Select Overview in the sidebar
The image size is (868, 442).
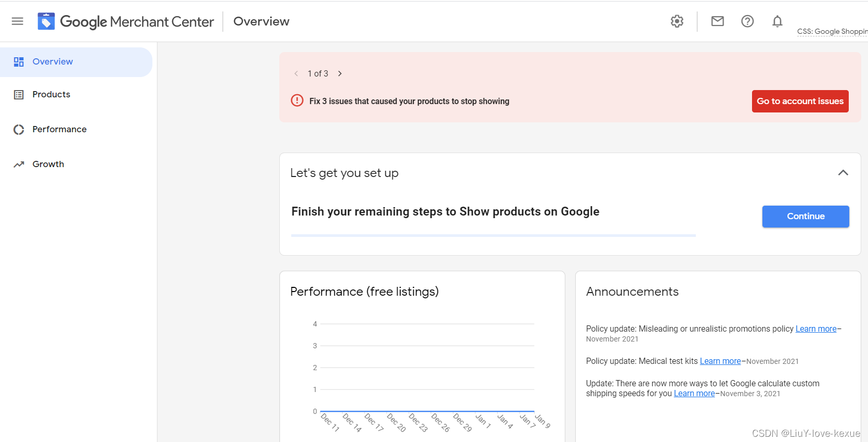click(x=53, y=62)
